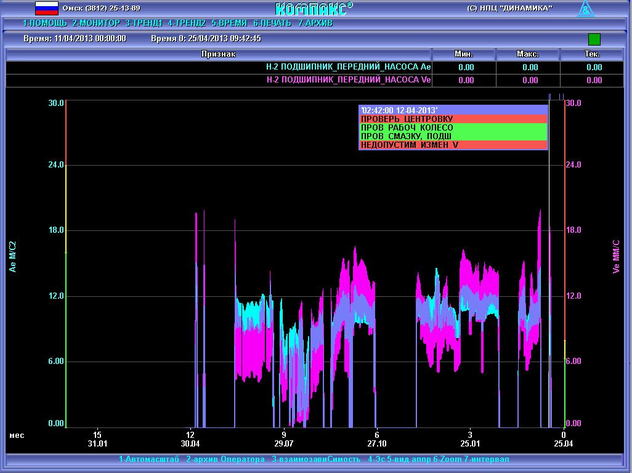Click 3-взаимозависимость in the bottom bar

(316, 458)
